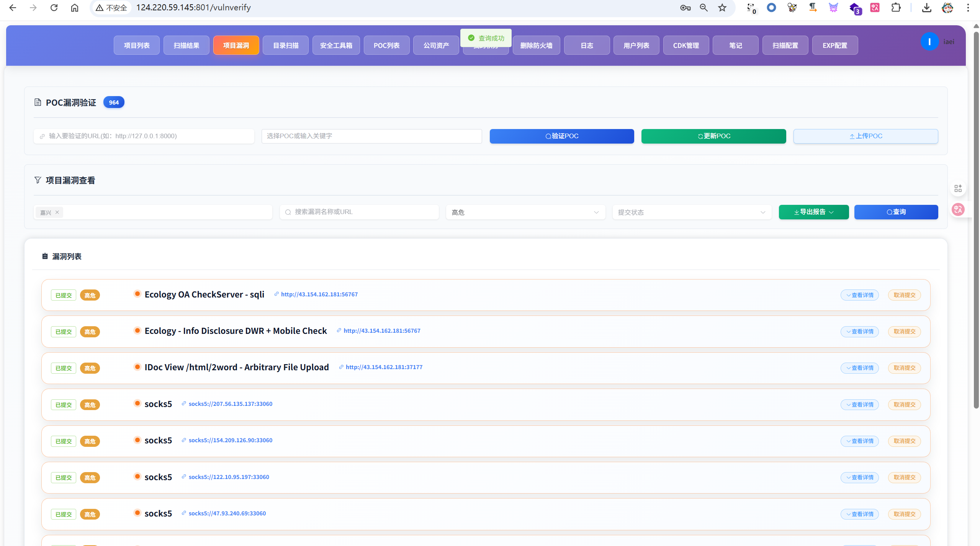This screenshot has height=546, width=980.
Task: Click the blue 查询 button
Action: (896, 212)
